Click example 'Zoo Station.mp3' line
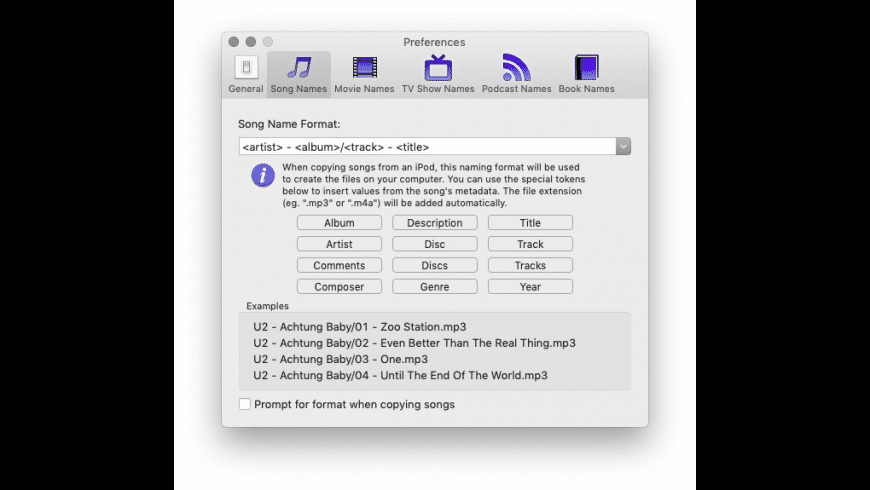 [360, 327]
